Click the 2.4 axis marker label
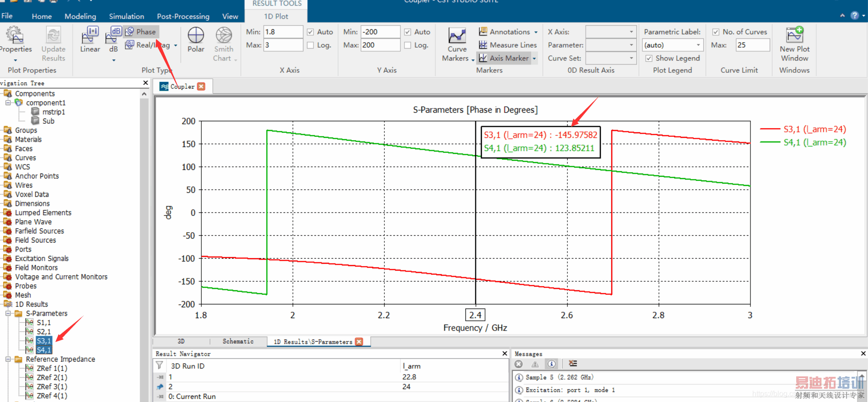This screenshot has width=868, height=402. [x=475, y=315]
